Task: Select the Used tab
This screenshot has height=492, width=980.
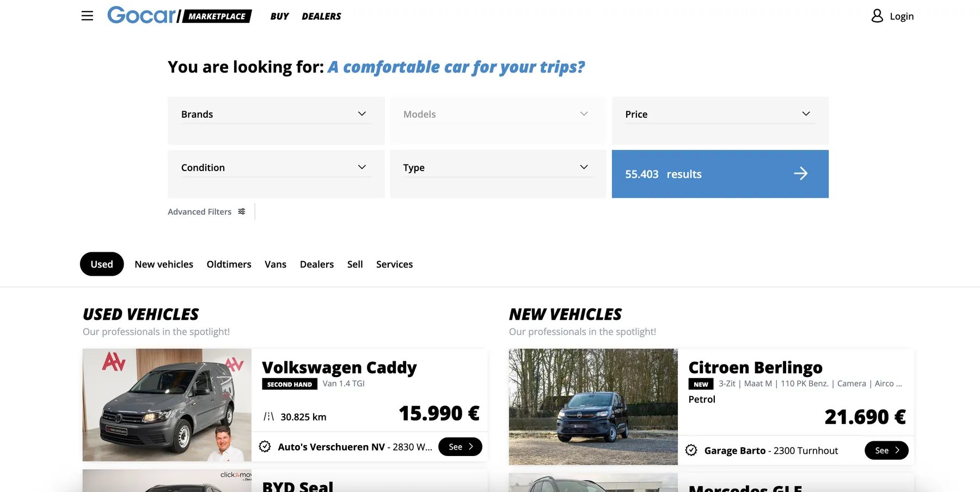Action: coord(102,264)
